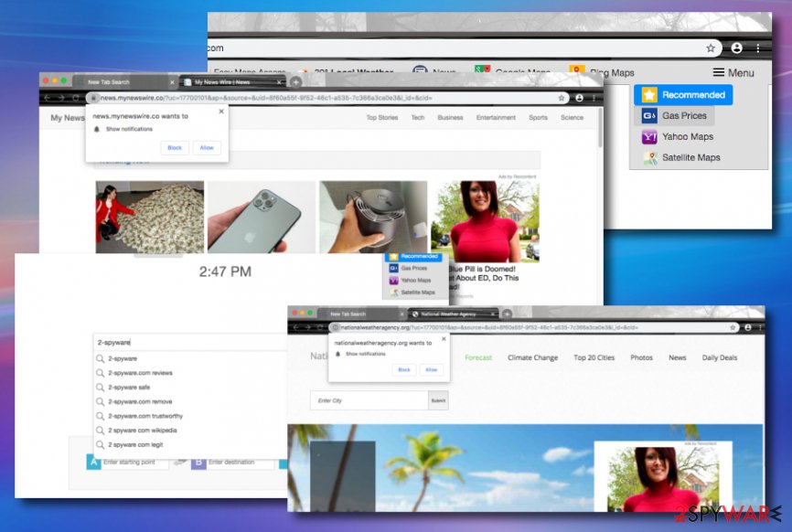Open the hamburger Menu in top window
This screenshot has width=792, height=532.
tap(733, 73)
